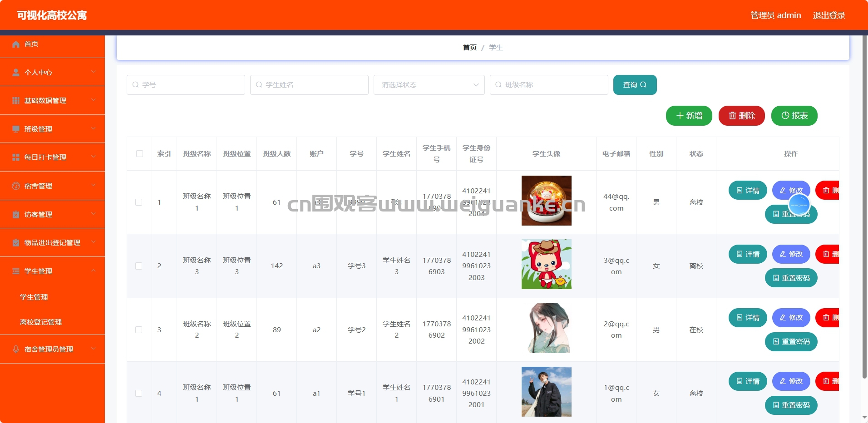This screenshot has width=868, height=423.
Task: Click the search icon in 学号 field
Action: pyautogui.click(x=136, y=85)
